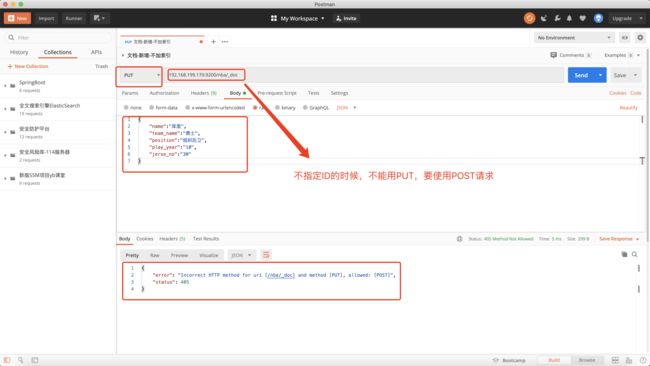Viewport: 650px width, 366px height.
Task: Click the request URL input field
Action: click(365, 75)
